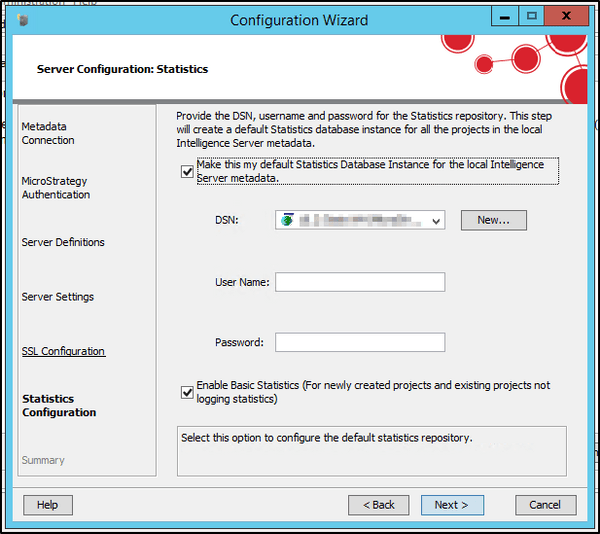
Task: Click Summary step in sidebar
Action: [x=43, y=460]
